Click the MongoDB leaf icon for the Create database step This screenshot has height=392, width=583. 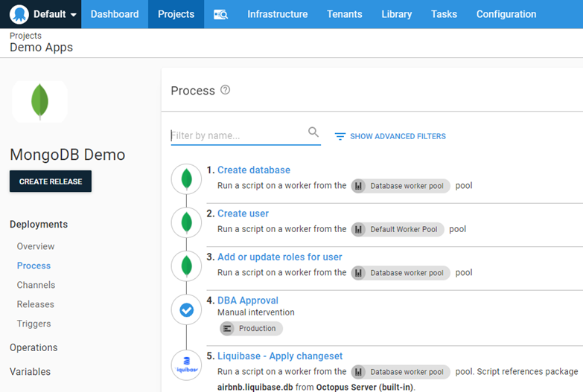(187, 179)
